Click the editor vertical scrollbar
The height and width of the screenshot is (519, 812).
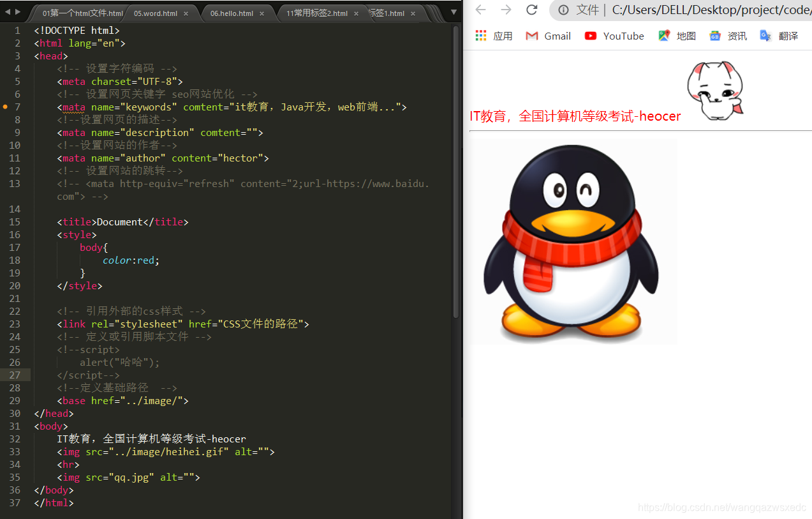(456, 172)
